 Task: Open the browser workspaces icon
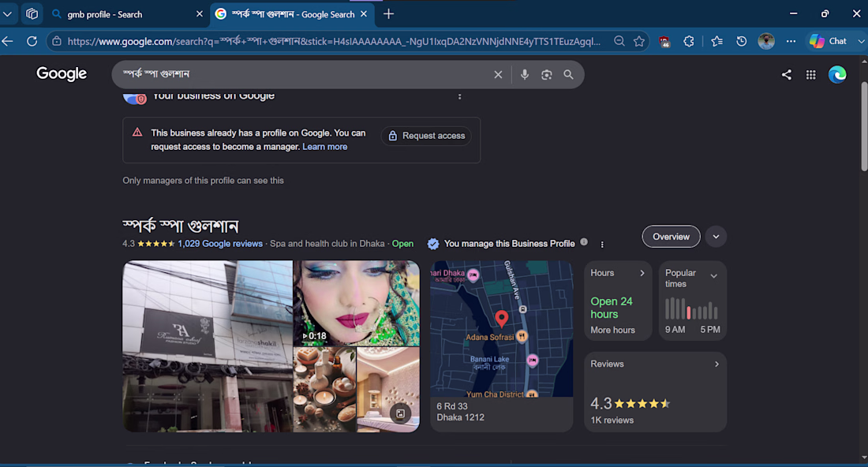point(32,14)
